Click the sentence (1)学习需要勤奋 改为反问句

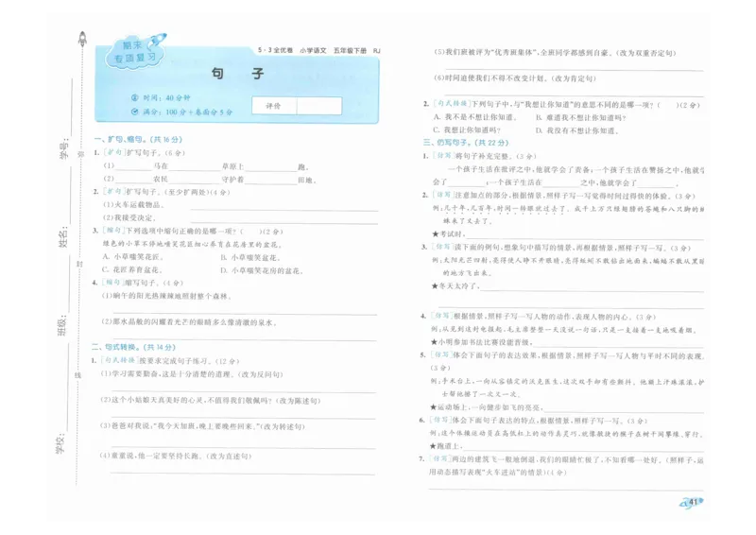(x=192, y=374)
